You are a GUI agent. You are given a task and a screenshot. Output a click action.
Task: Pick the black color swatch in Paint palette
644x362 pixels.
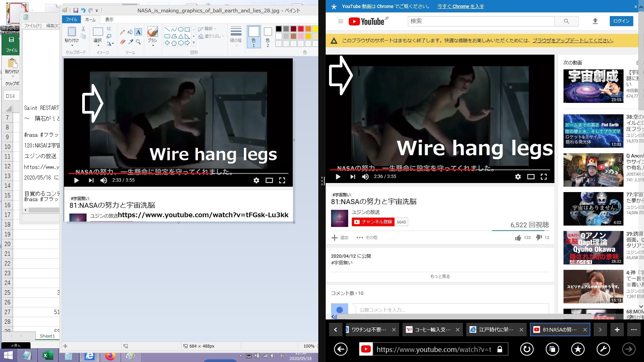click(x=278, y=29)
